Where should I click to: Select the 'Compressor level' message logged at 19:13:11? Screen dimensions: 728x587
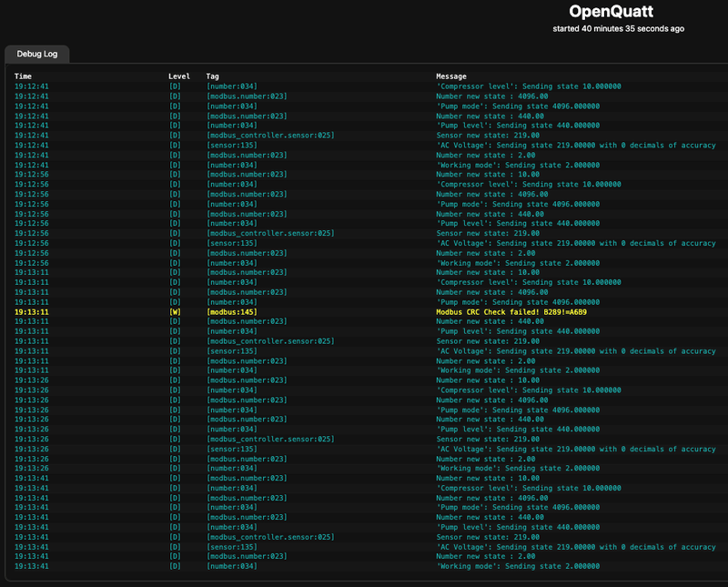(x=529, y=282)
